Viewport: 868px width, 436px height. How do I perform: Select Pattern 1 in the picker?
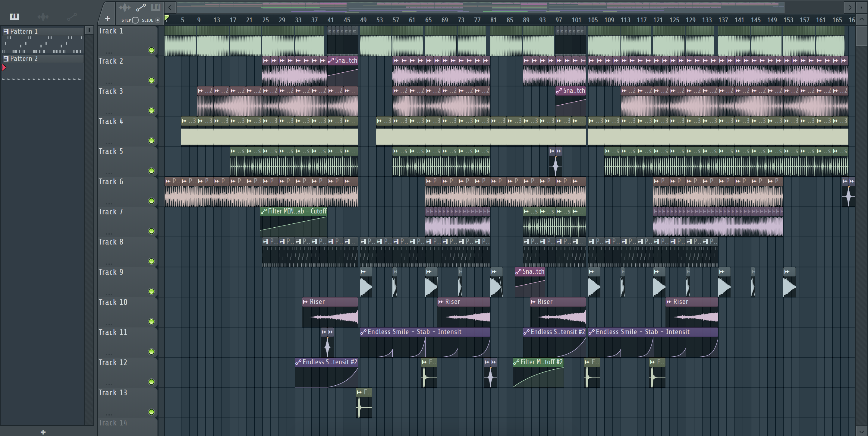pos(43,31)
